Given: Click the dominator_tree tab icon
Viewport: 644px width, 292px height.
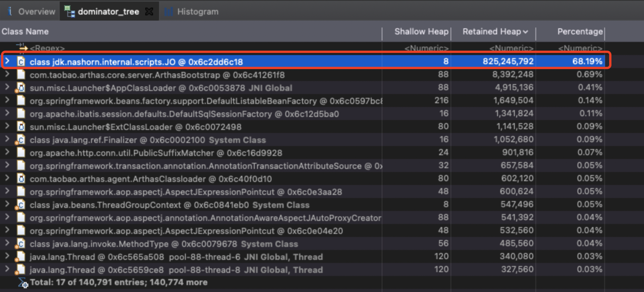Looking at the screenshot, I should [69, 11].
